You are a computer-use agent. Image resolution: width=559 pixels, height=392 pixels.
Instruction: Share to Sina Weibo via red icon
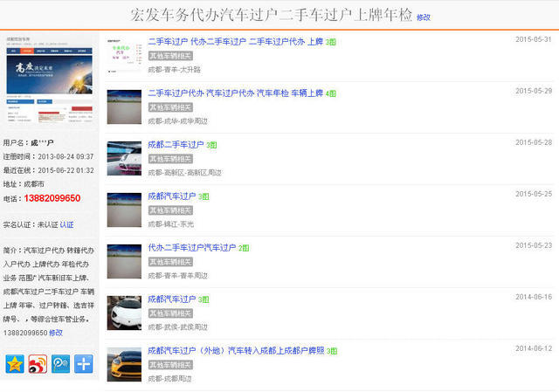pos(38,364)
